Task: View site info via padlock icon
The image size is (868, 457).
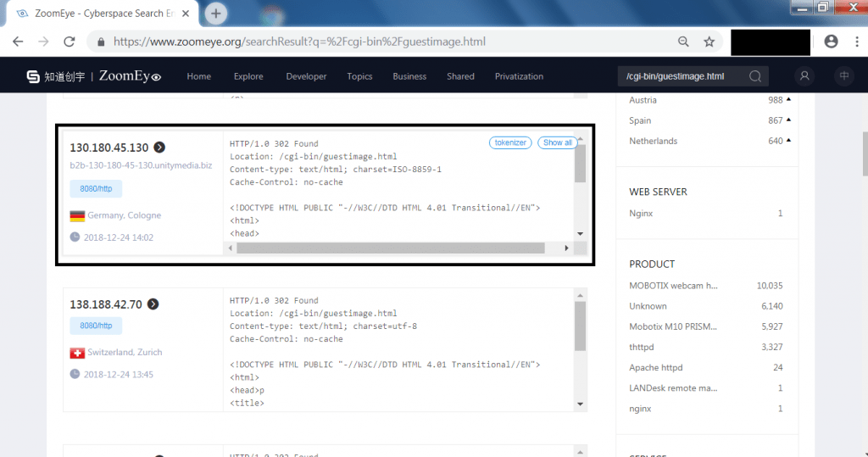Action: click(x=101, y=42)
